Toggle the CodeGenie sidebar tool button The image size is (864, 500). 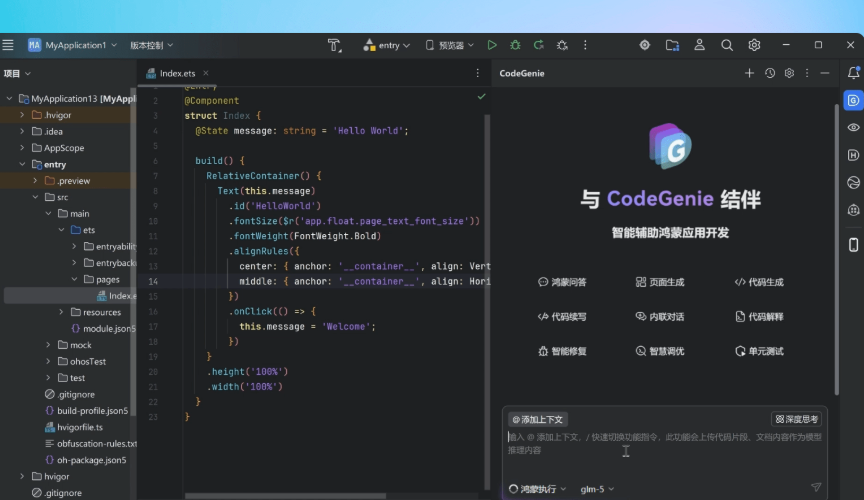click(853, 100)
